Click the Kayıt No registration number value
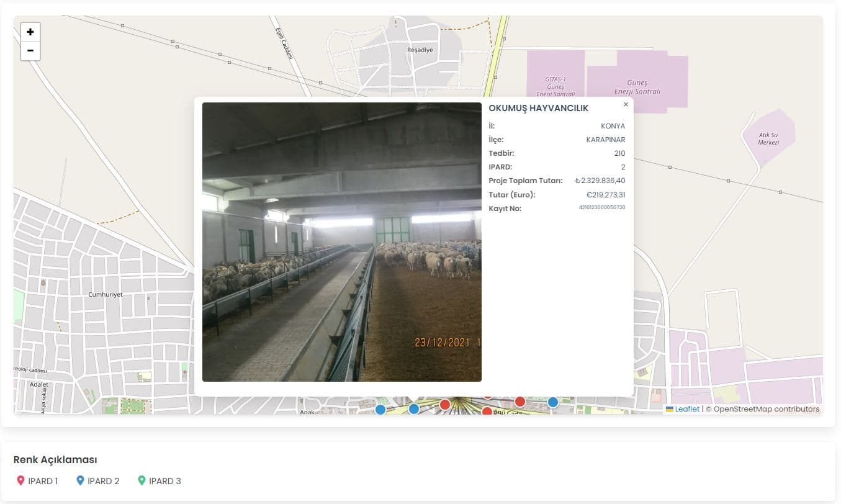Screen dimensions: 841x504 (x=601, y=208)
